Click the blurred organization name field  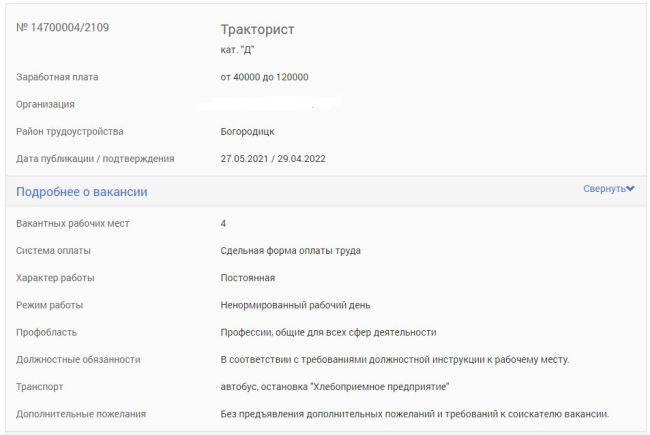(x=269, y=104)
